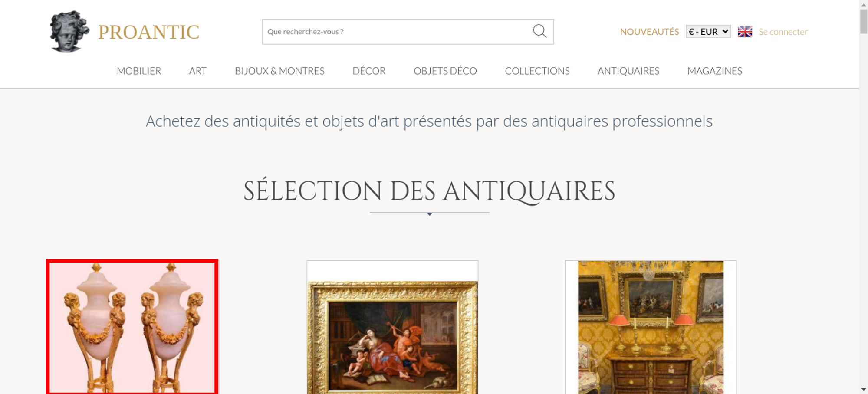Image resolution: width=868 pixels, height=394 pixels.
Task: Open the ART menu
Action: (x=198, y=71)
